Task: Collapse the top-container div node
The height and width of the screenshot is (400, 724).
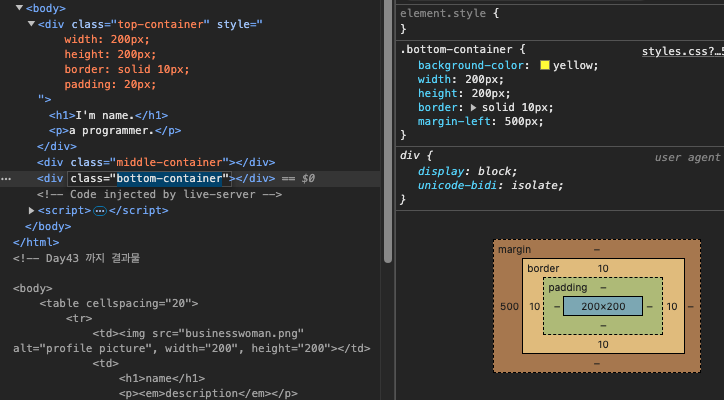Action: point(31,24)
